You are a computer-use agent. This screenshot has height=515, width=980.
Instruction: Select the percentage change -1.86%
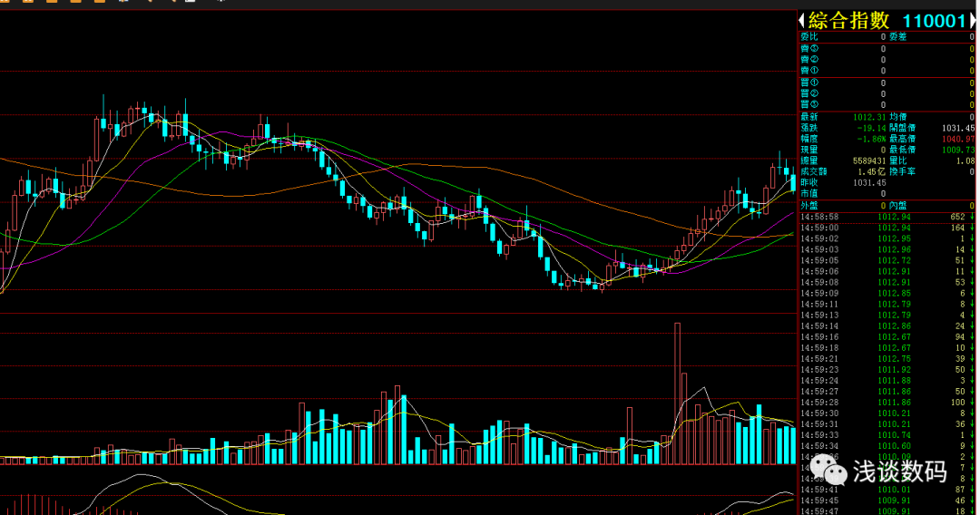tap(871, 139)
